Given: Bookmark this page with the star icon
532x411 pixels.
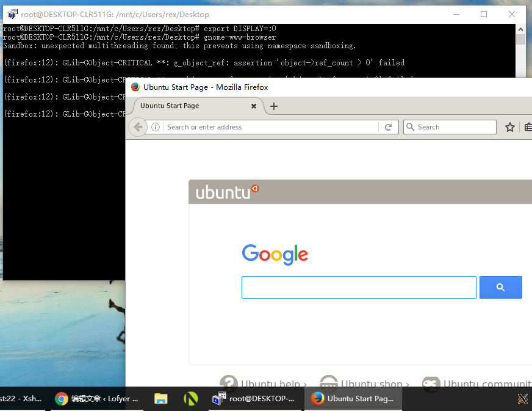Looking at the screenshot, I should tap(509, 128).
